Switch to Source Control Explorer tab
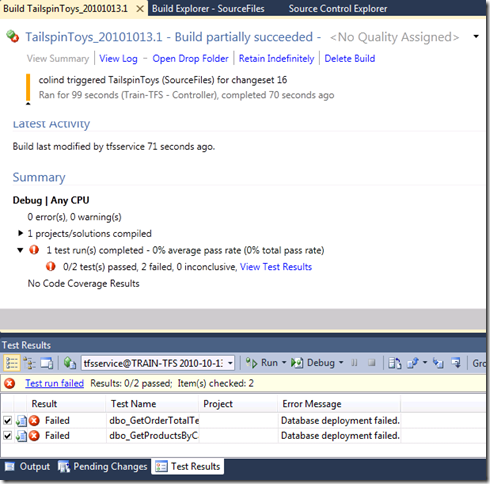 point(338,9)
